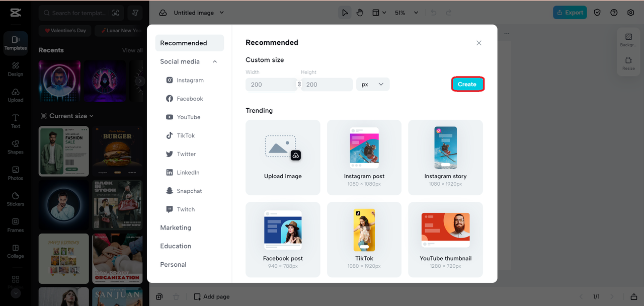The width and height of the screenshot is (644, 306).
Task: Click the redo arrow in toolbar
Action: coord(449,13)
